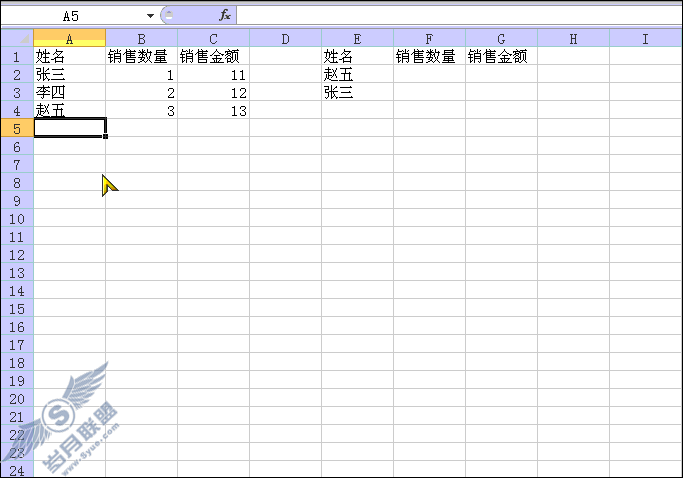Click cell C3 with value 12

213,92
